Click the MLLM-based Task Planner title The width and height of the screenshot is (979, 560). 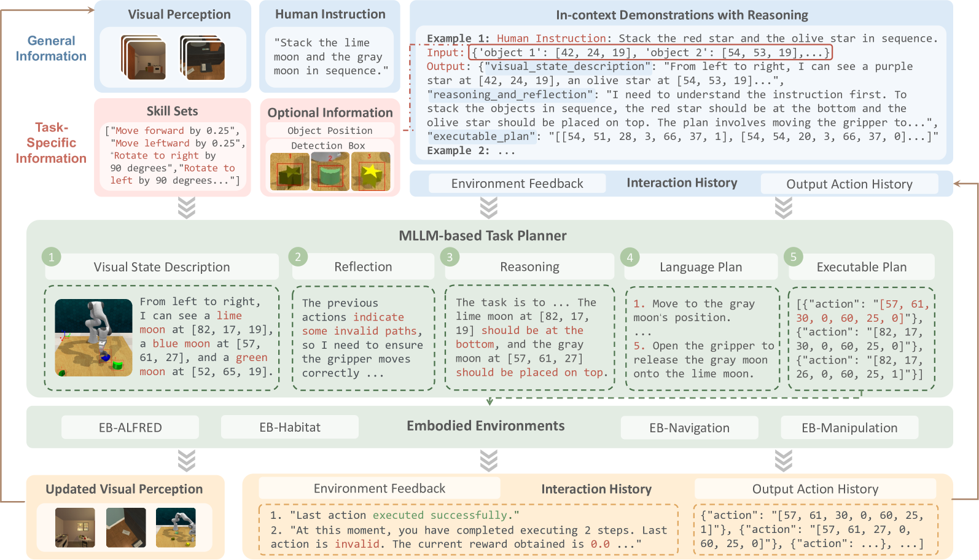(483, 236)
